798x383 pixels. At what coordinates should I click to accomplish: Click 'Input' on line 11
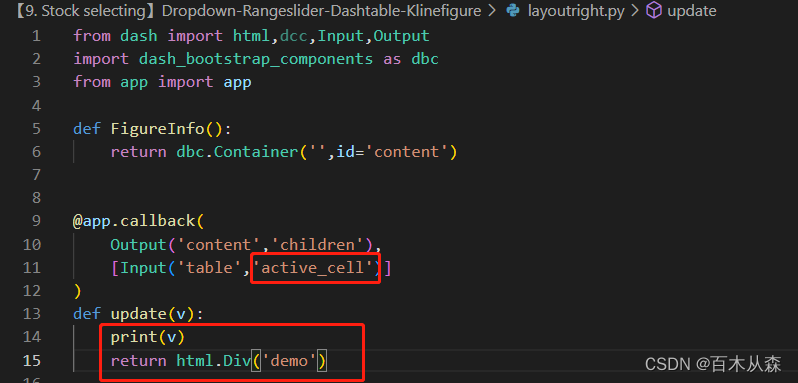coord(144,268)
